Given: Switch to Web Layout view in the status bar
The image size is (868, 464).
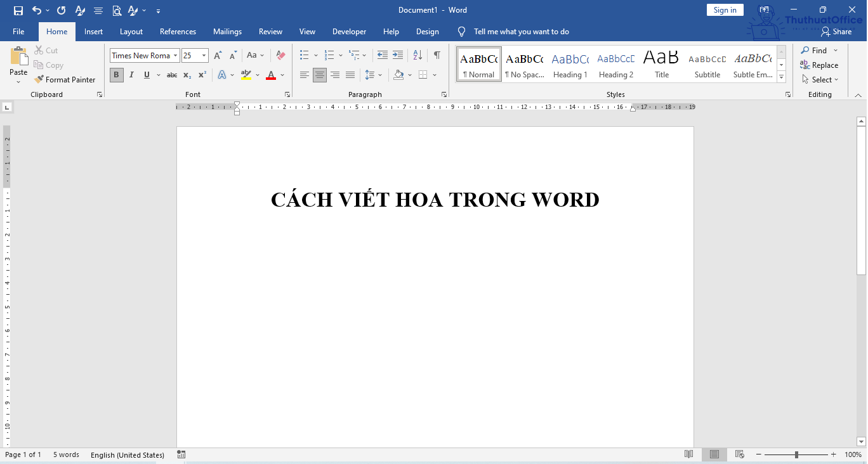Looking at the screenshot, I should pos(739,454).
